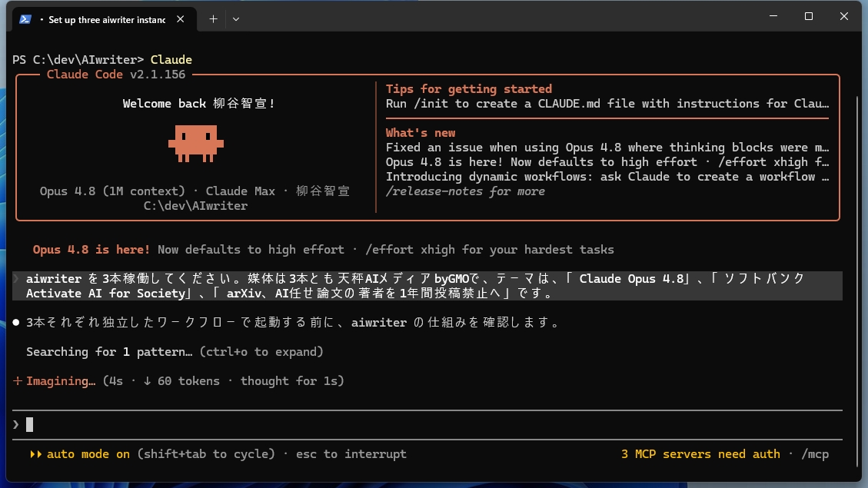Click the 'Welcome back 柳谷智宣!' text

point(198,104)
